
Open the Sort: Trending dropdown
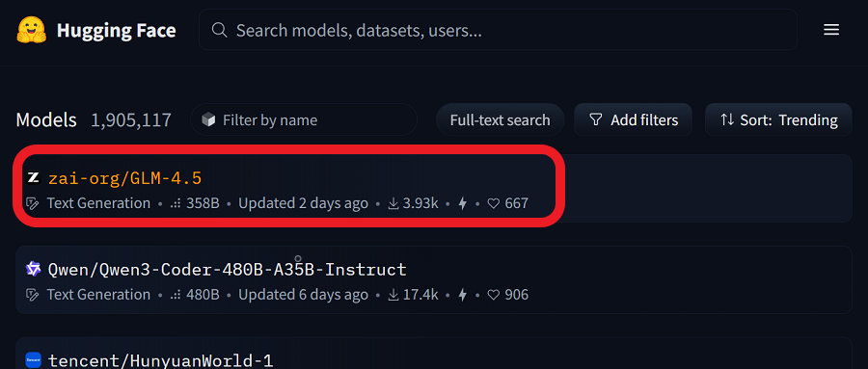778,120
